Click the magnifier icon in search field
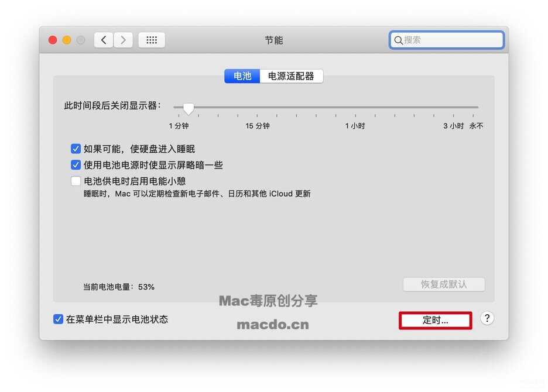 pyautogui.click(x=398, y=40)
